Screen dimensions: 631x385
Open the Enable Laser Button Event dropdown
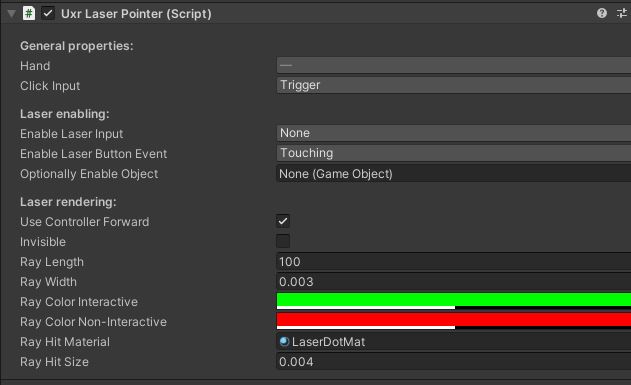454,153
